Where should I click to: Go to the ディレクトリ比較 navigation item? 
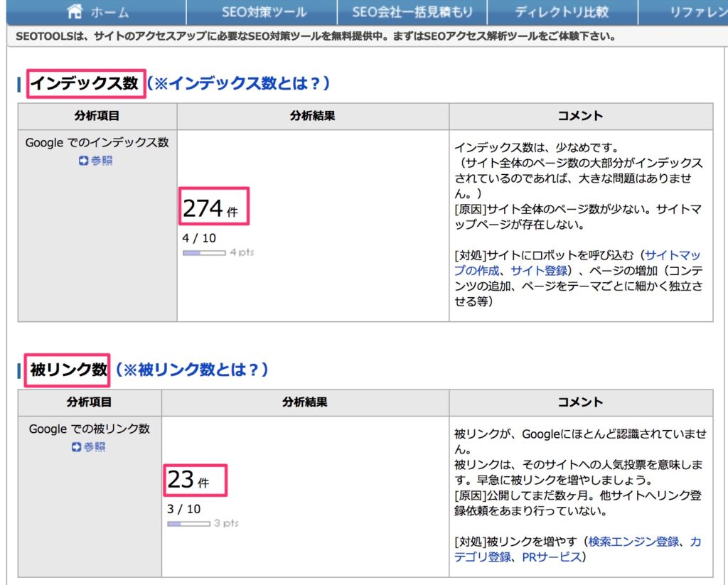562,12
